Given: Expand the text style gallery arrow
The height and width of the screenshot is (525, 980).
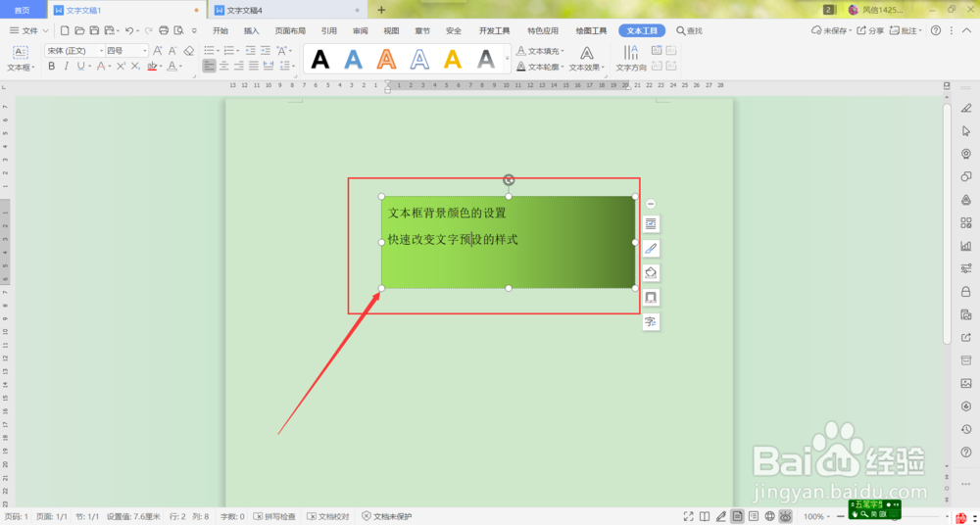Looking at the screenshot, I should [507, 58].
